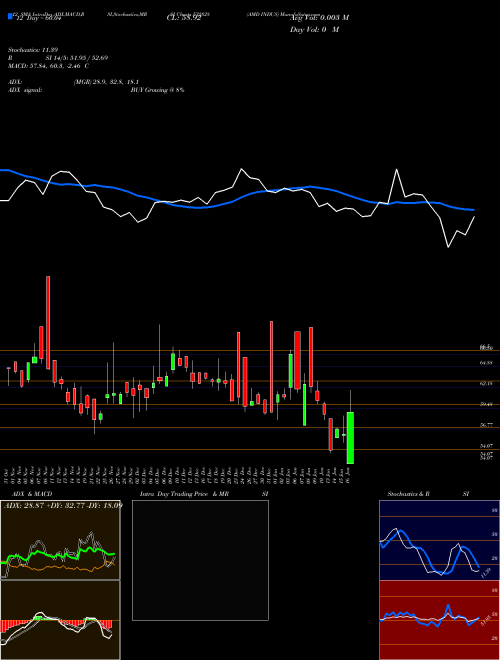
Task: Click the green ADX line chart panel
Action: pos(60,540)
